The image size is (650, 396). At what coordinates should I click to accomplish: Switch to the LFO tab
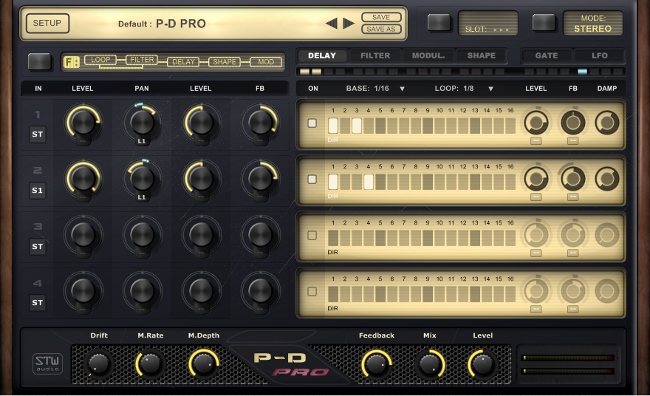click(599, 56)
